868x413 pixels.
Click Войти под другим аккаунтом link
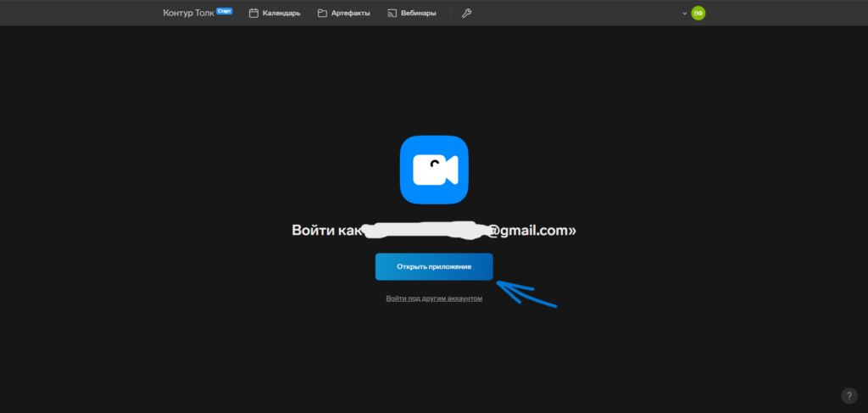click(x=434, y=299)
